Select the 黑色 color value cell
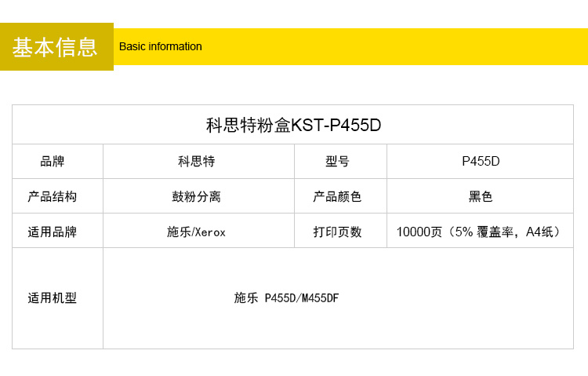 [x=481, y=196]
